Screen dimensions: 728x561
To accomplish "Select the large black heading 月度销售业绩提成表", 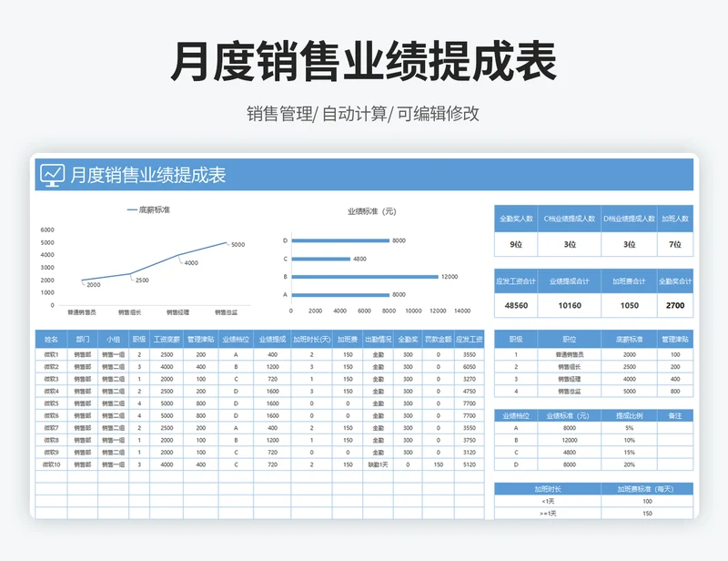I will click(x=363, y=61).
